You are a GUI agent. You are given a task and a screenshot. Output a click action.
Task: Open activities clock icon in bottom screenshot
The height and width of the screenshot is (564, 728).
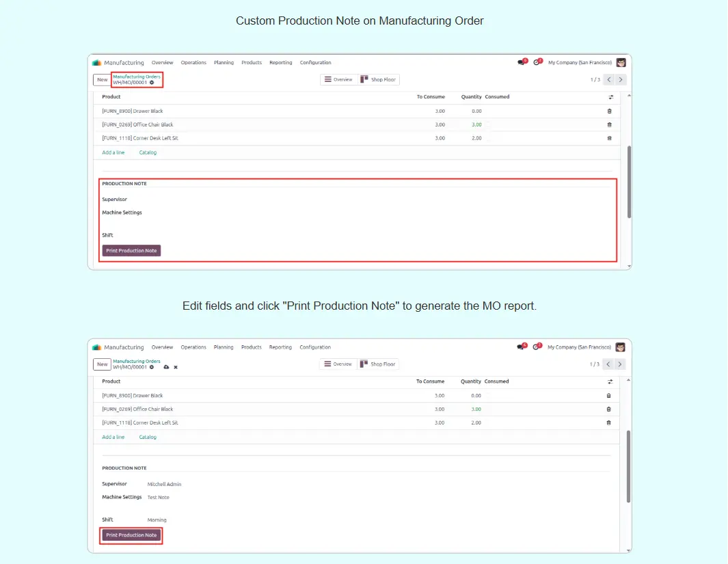[537, 347]
